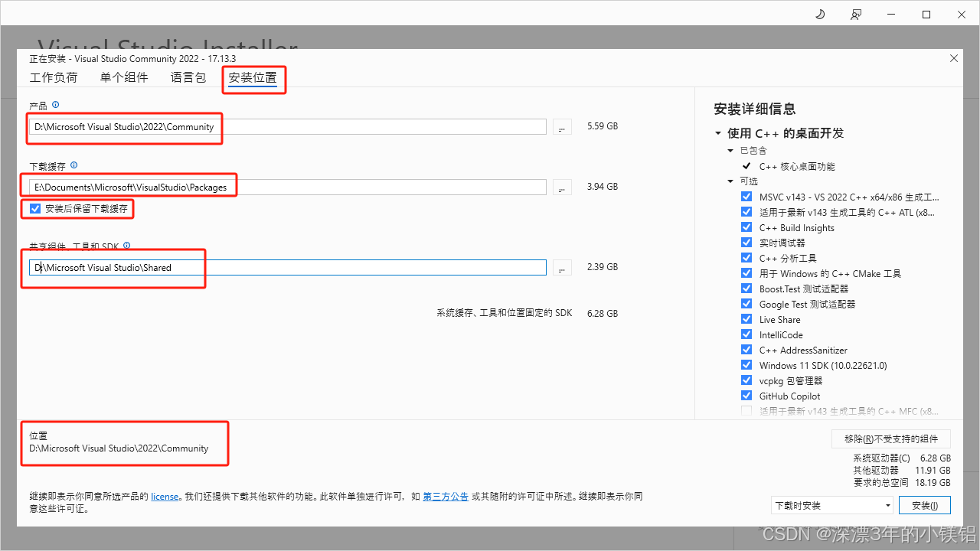
Task: Close the installation dialog with X
Action: click(x=953, y=58)
